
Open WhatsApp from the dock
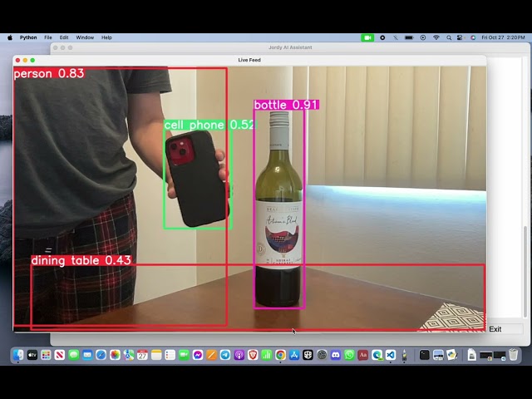click(x=349, y=355)
